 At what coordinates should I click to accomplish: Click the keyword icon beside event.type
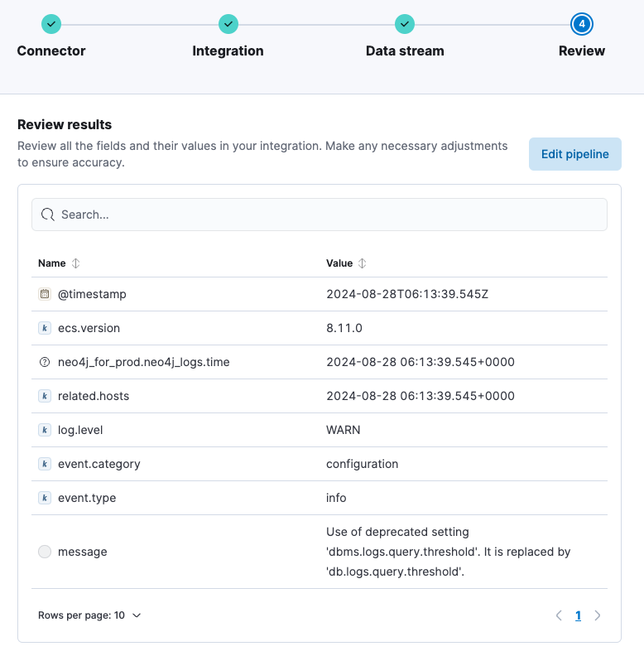(x=45, y=498)
